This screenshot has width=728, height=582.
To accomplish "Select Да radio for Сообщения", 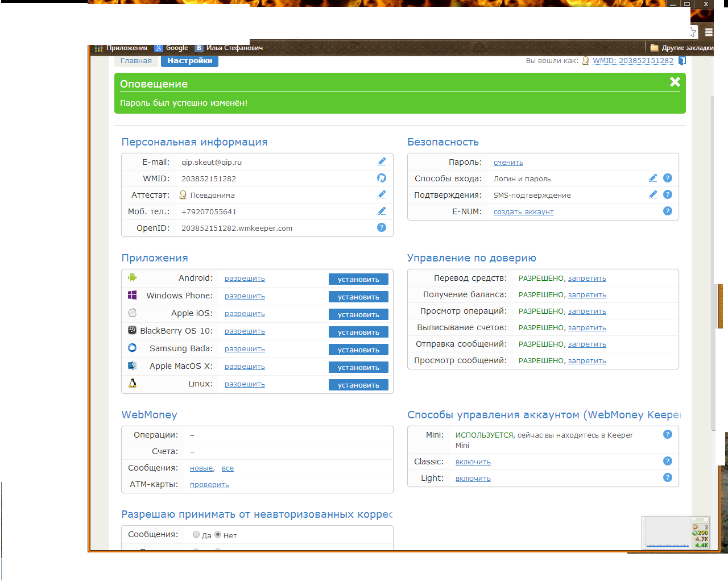I will (196, 534).
